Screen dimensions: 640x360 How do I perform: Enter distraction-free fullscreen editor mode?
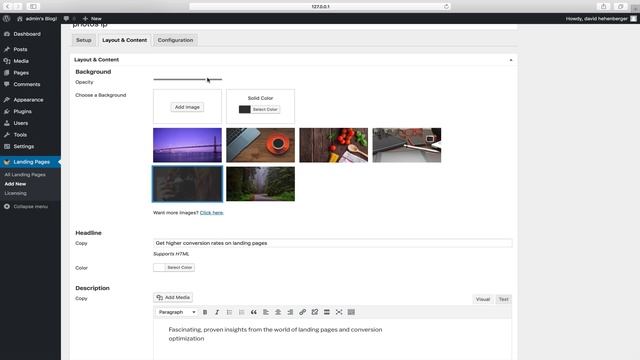pos(339,312)
